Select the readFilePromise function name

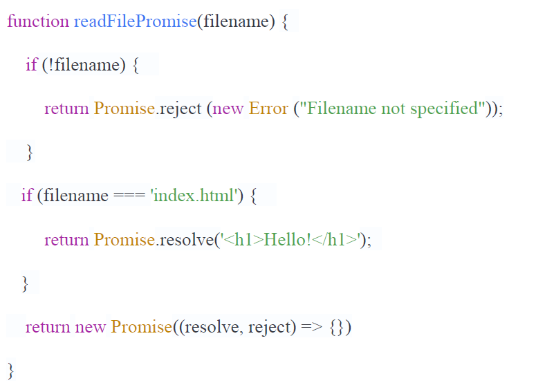(136, 21)
